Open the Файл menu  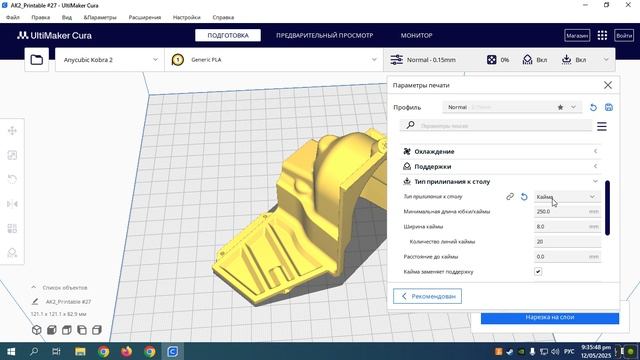[x=13, y=18]
